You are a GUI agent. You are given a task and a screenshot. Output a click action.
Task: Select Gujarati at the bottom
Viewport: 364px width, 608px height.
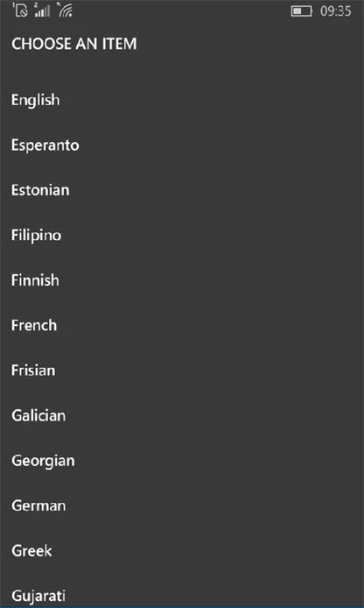click(x=38, y=596)
